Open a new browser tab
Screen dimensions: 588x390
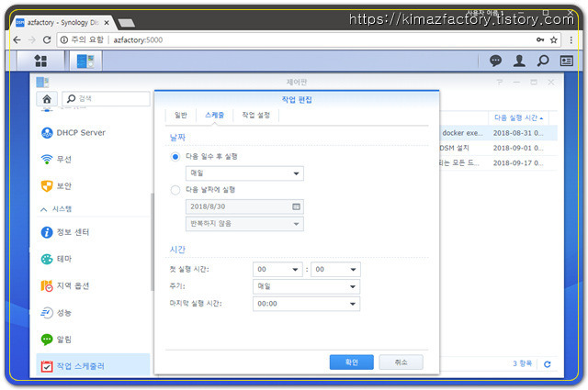(127, 23)
